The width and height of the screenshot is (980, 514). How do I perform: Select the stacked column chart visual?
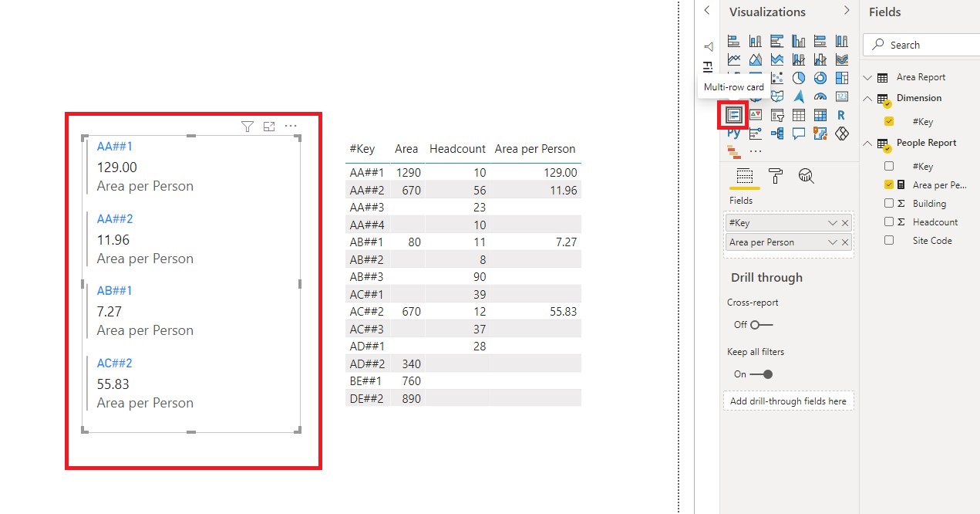[x=756, y=41]
